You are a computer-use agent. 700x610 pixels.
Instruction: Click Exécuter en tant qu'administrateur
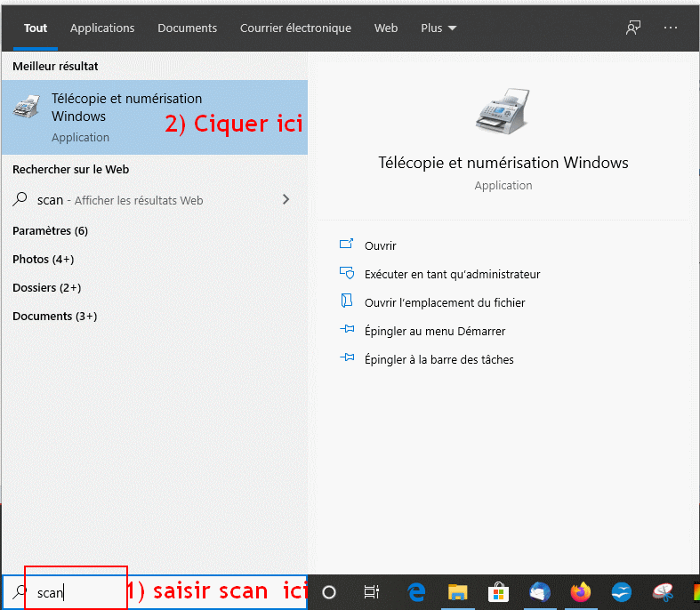pyautogui.click(x=452, y=275)
